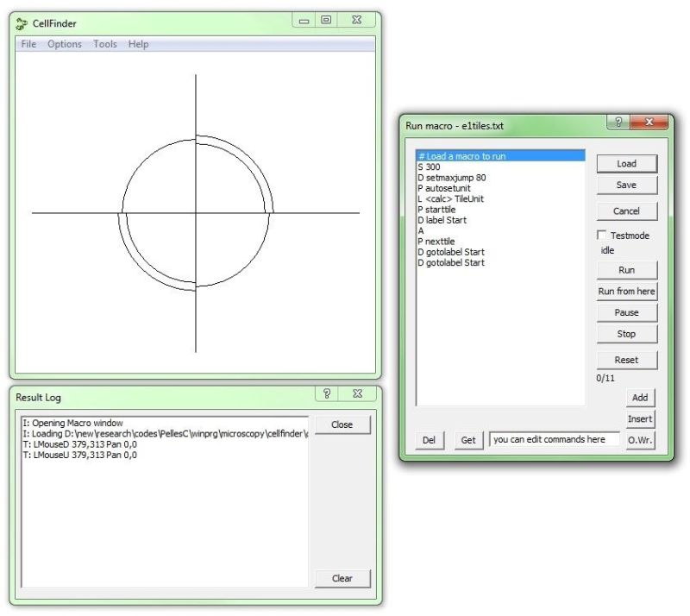
Task: Click the 'T: LMouseU 379,313' log entry
Action: pyautogui.click(x=165, y=455)
